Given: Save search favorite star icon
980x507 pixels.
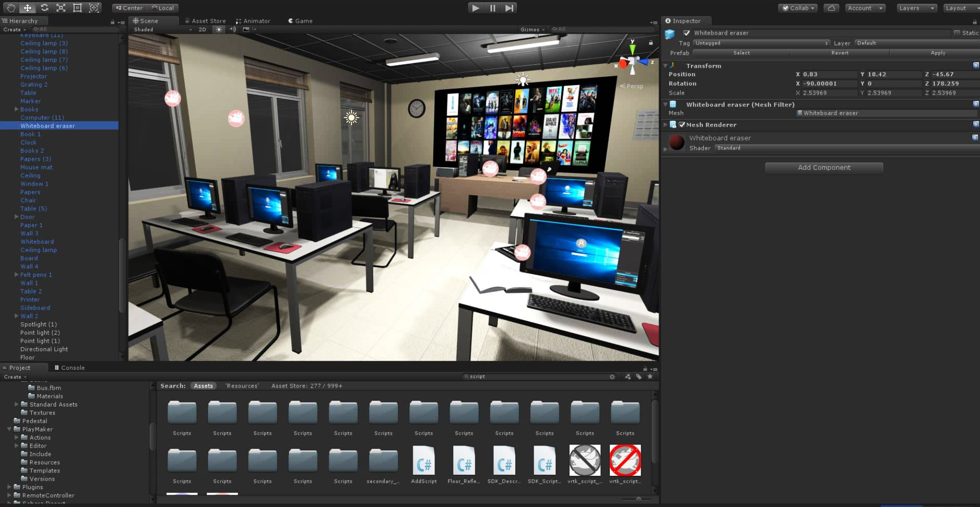Looking at the screenshot, I should click(650, 376).
